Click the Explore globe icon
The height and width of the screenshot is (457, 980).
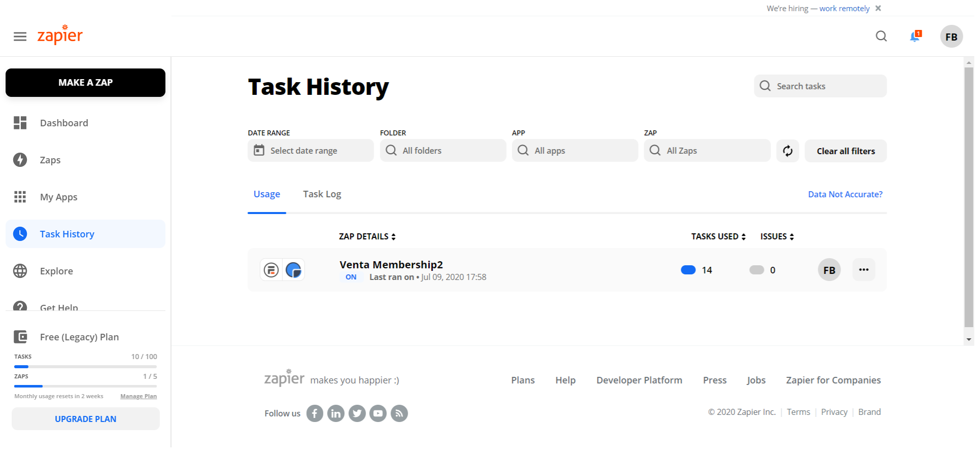(x=20, y=271)
